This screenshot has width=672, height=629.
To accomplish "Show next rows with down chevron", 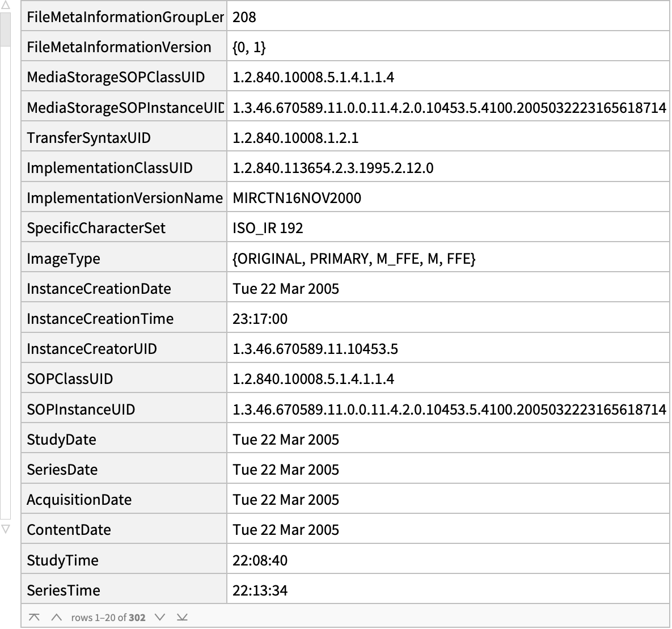I will click(160, 617).
